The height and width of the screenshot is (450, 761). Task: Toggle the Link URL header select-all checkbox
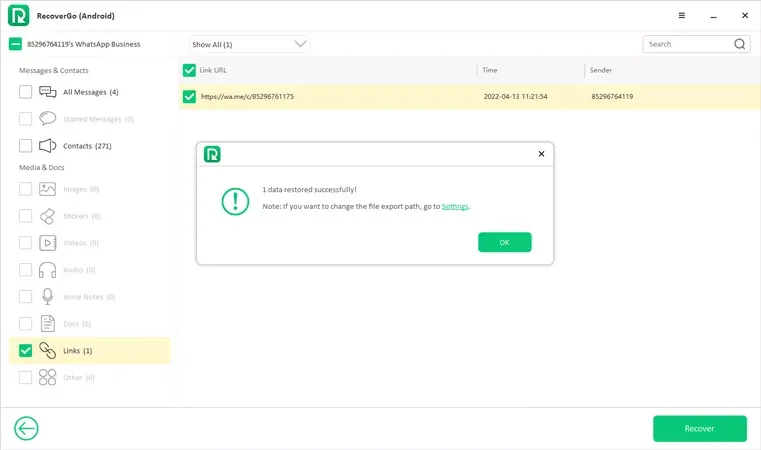click(x=189, y=70)
